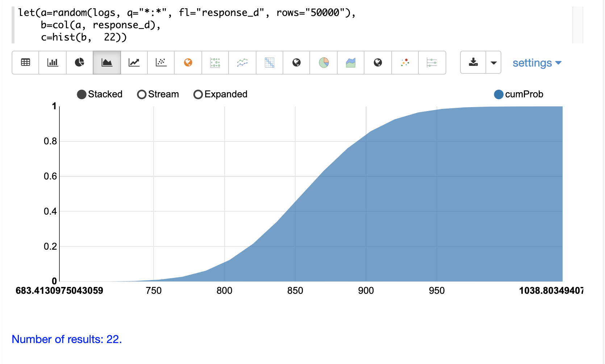Screen dimensions: 605x364
Task: Switch to table view icon
Action: pos(25,63)
